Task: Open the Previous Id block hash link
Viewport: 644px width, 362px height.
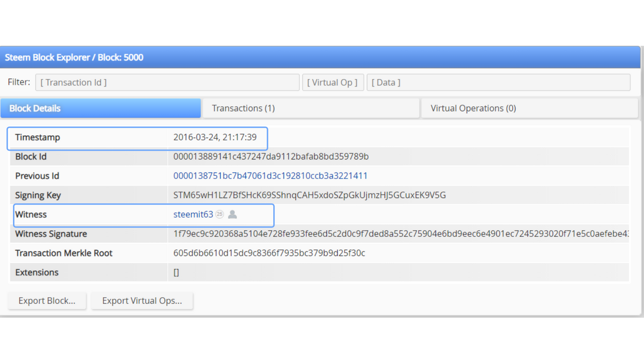Action: pos(270,176)
